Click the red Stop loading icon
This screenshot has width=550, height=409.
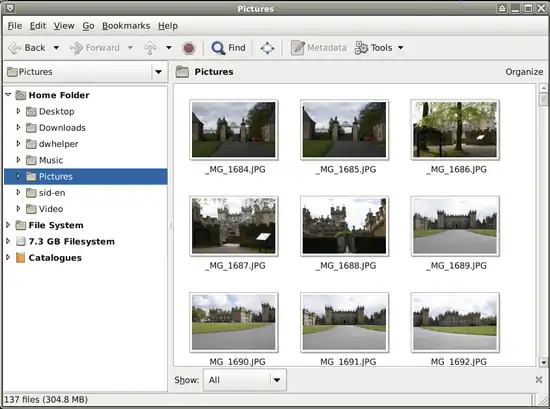tap(189, 48)
